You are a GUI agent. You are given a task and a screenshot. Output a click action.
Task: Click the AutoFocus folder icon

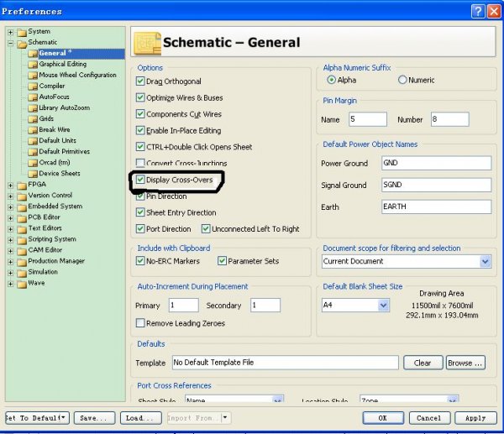click(33, 97)
